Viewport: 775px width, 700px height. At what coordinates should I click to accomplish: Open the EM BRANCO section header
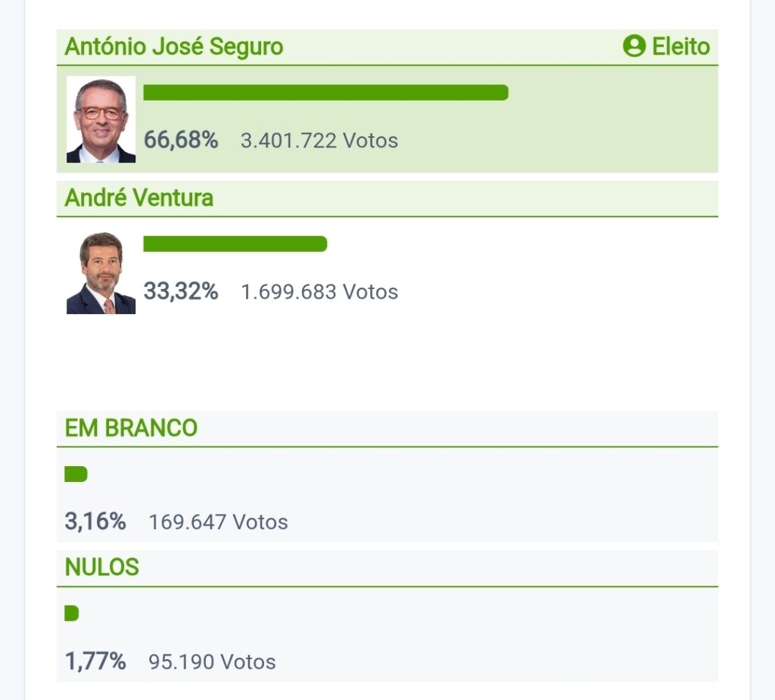tap(131, 428)
